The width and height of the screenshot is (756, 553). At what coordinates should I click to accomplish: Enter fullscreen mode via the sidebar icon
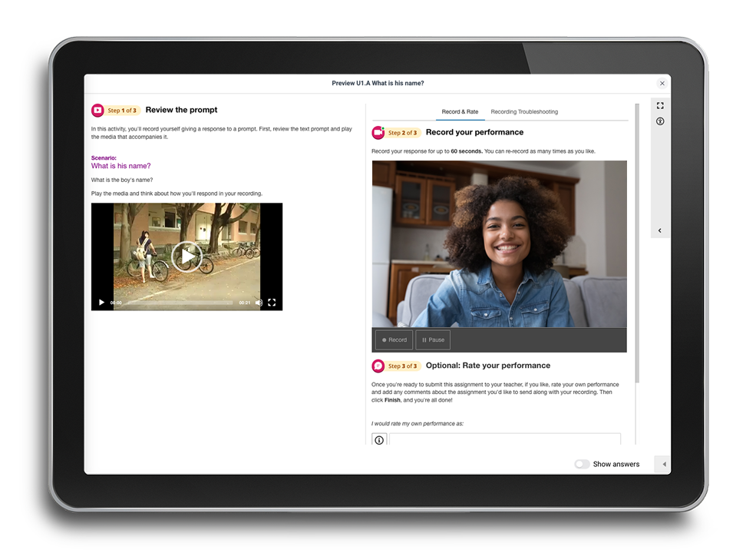(x=660, y=105)
